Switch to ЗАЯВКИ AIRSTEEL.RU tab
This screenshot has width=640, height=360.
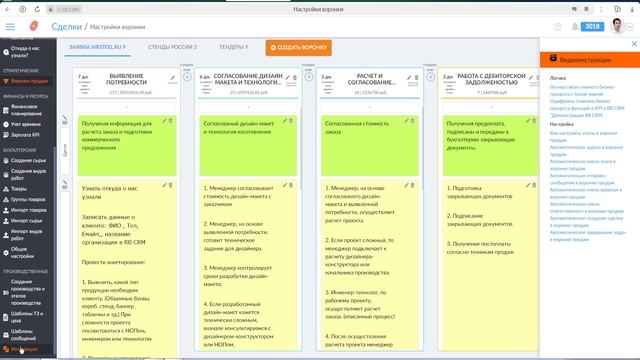(x=97, y=47)
